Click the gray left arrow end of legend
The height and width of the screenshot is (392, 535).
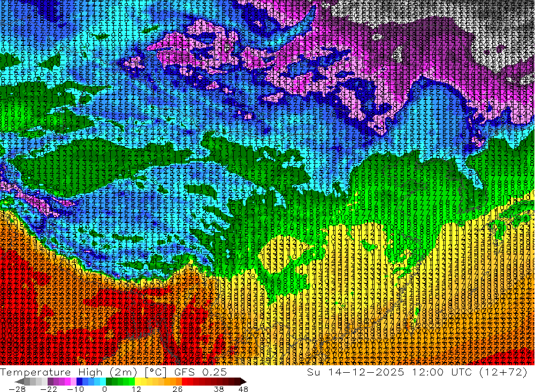tap(19, 381)
